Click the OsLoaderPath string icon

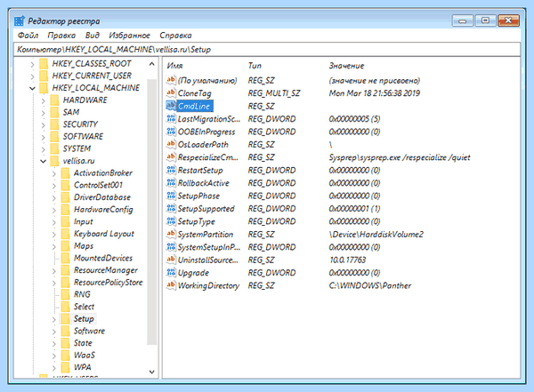coord(171,144)
